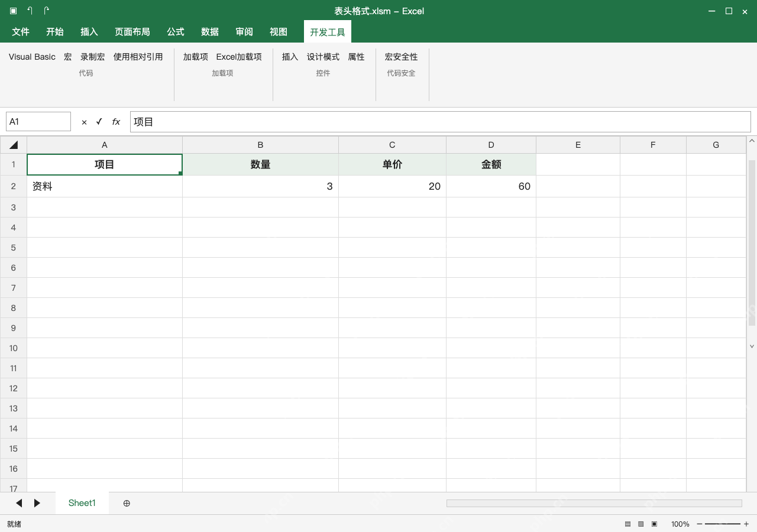Open the 公式 ribbon tab
The image size is (757, 532).
click(x=176, y=32)
